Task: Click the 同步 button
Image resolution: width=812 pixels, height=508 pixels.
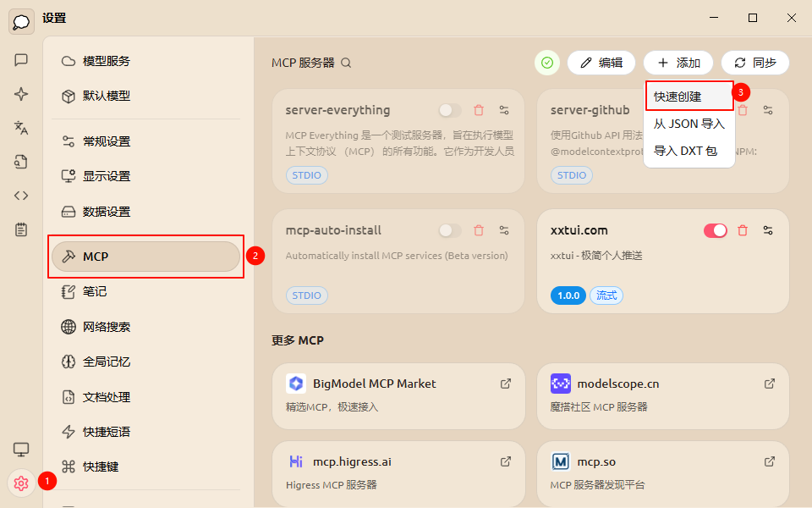Action: click(x=755, y=62)
